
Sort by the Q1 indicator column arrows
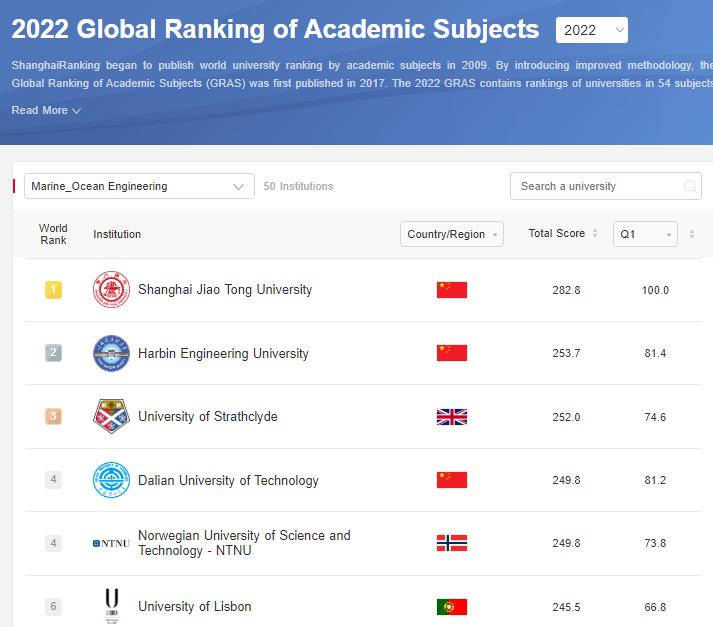(x=692, y=234)
